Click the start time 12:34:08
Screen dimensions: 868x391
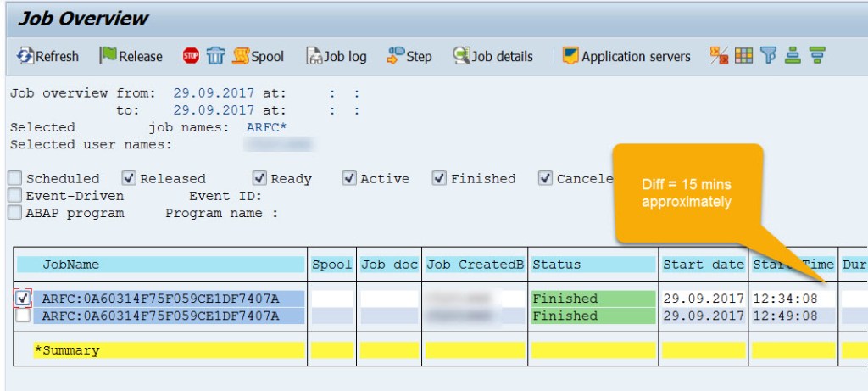pyautogui.click(x=786, y=299)
